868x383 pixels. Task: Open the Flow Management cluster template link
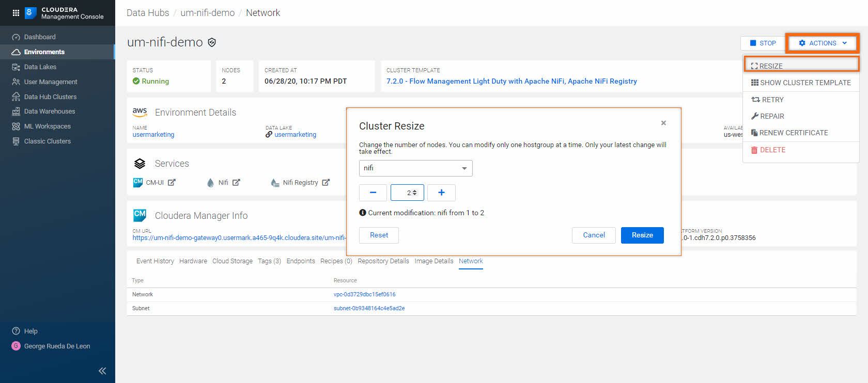tap(512, 81)
